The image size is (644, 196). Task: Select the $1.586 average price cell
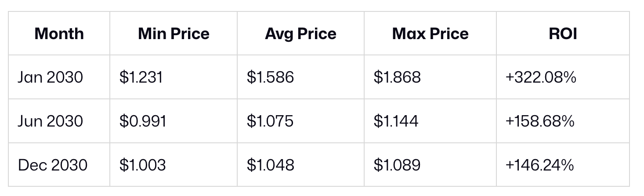point(270,77)
